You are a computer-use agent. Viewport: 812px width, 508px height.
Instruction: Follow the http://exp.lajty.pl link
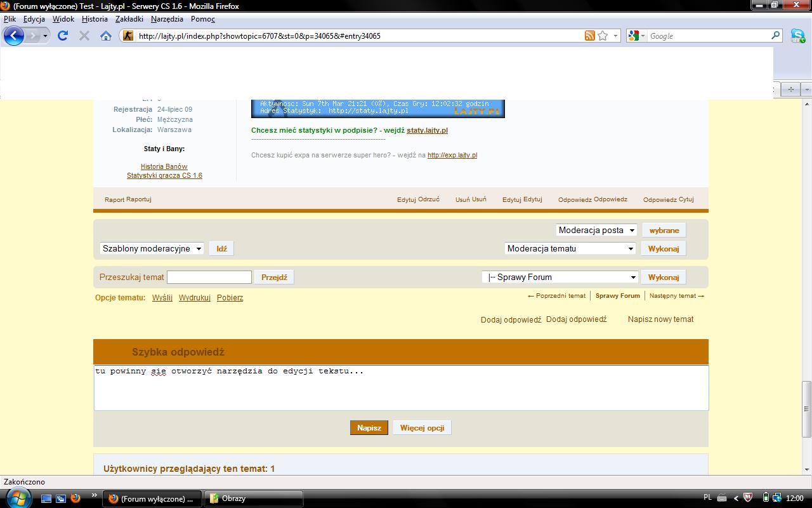pos(452,155)
